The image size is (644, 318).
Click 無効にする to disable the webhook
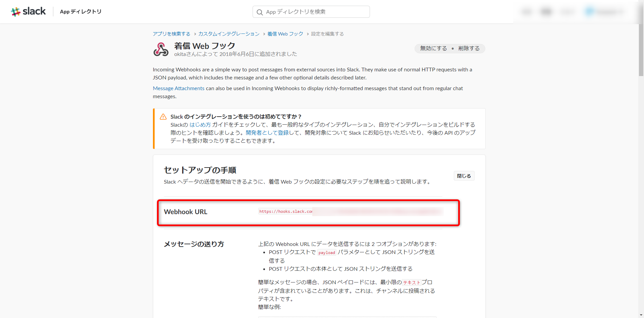[x=433, y=48]
